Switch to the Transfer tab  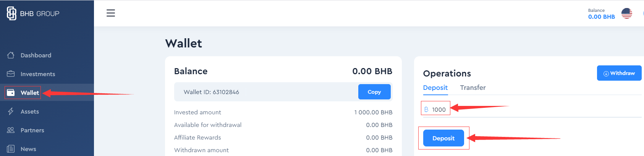pos(473,88)
